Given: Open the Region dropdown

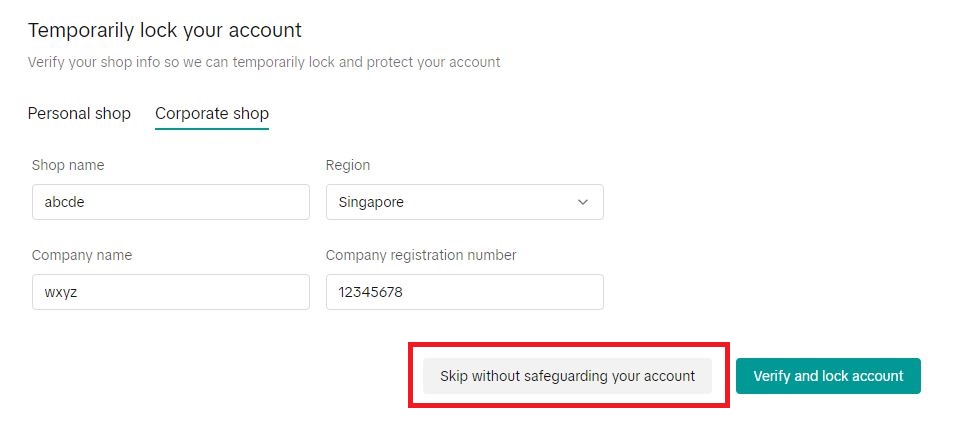Looking at the screenshot, I should (x=464, y=202).
